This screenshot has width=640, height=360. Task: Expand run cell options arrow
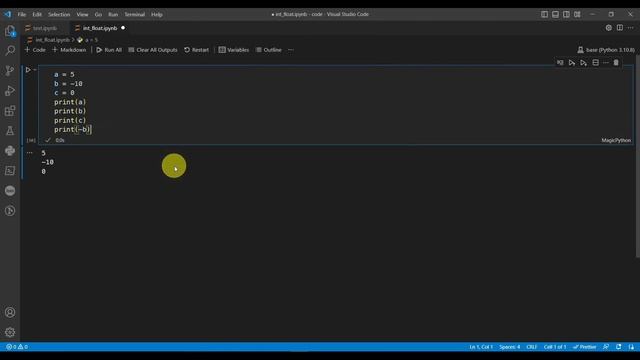coord(35,70)
